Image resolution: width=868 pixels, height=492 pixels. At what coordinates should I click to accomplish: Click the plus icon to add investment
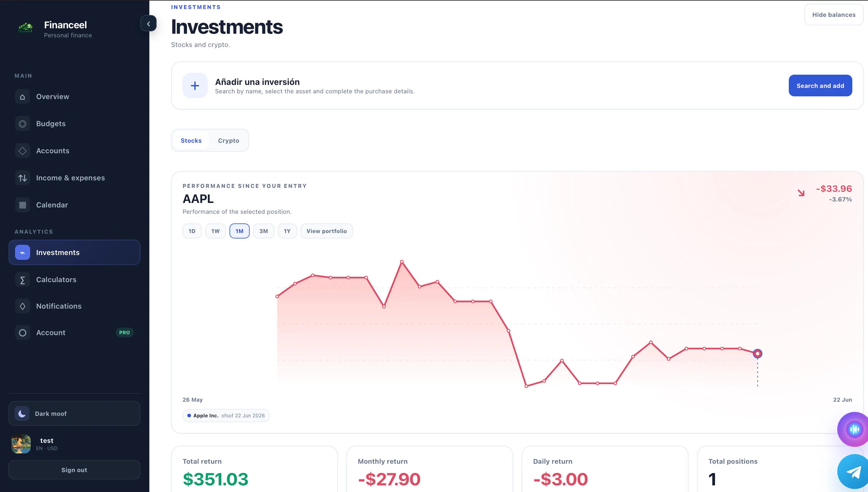point(195,86)
